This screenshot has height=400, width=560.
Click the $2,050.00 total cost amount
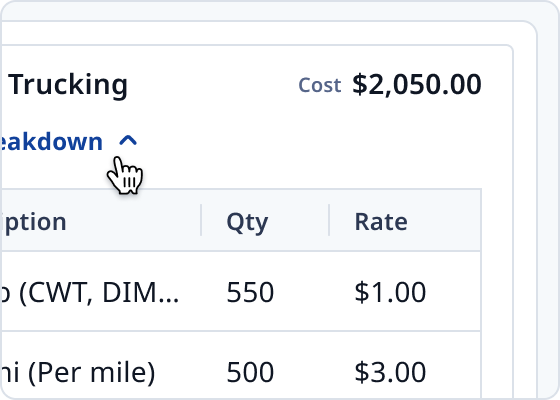coord(417,85)
